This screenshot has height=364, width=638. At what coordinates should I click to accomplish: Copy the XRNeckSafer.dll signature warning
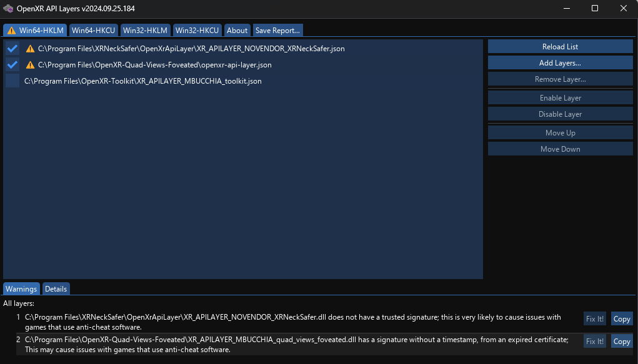[622, 319]
